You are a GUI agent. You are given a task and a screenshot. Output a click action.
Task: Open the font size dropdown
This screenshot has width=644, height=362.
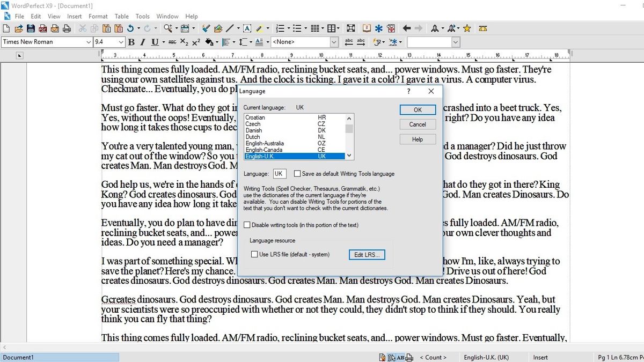point(121,42)
